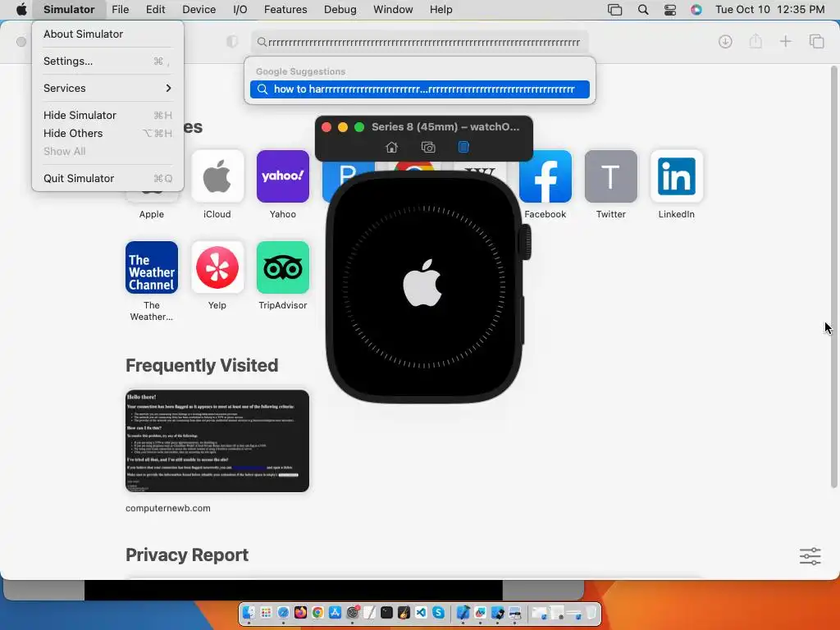840x630 pixels.
Task: Open System Settings from the Dock
Action: (x=353, y=612)
